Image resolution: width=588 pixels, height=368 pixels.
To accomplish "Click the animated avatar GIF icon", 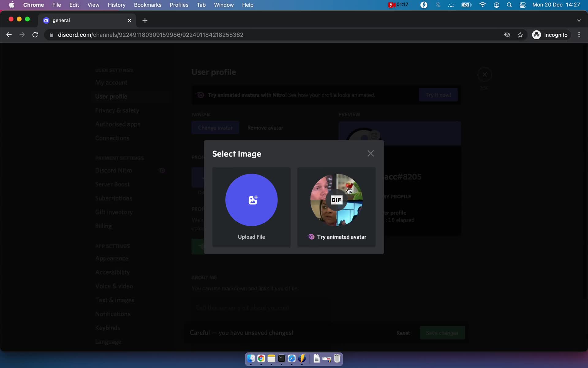I will point(337,200).
